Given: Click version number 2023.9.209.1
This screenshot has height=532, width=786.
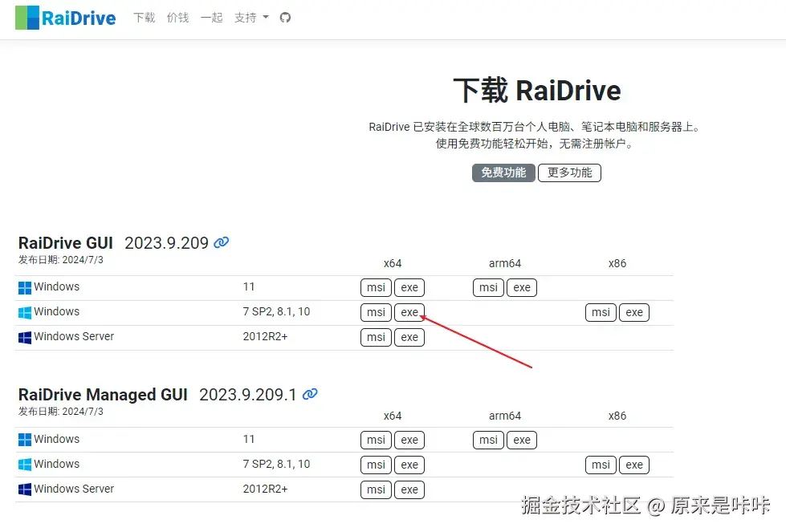Looking at the screenshot, I should click(x=247, y=395).
